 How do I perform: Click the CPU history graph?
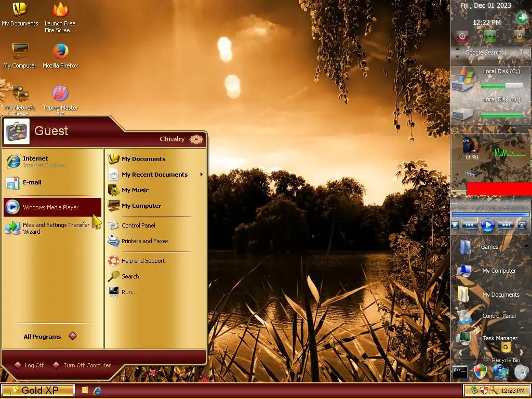point(510,152)
